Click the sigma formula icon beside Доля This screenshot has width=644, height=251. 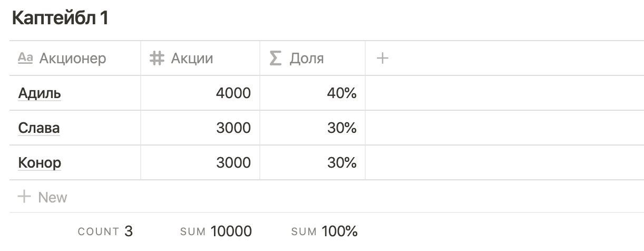pos(275,58)
